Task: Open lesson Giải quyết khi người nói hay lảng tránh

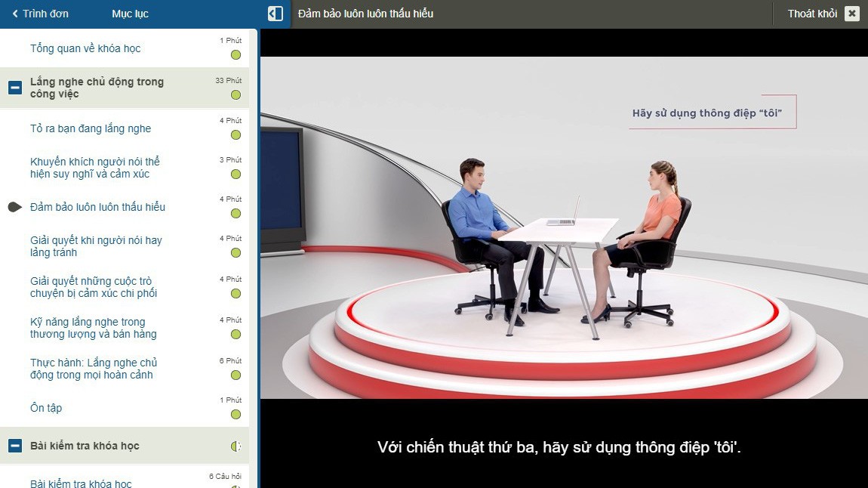Action: coord(96,246)
